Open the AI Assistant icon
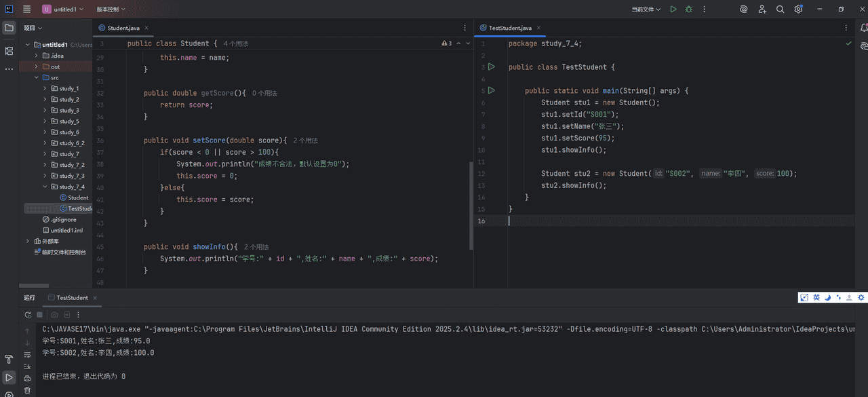The image size is (868, 397). 743,9
